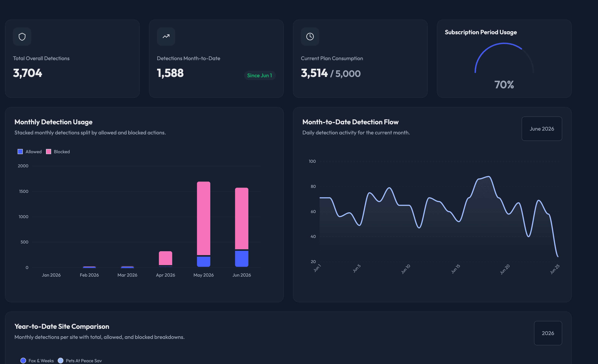This screenshot has width=598, height=364.
Task: Click the 100 y-axis label on line chart
Action: coord(312,161)
